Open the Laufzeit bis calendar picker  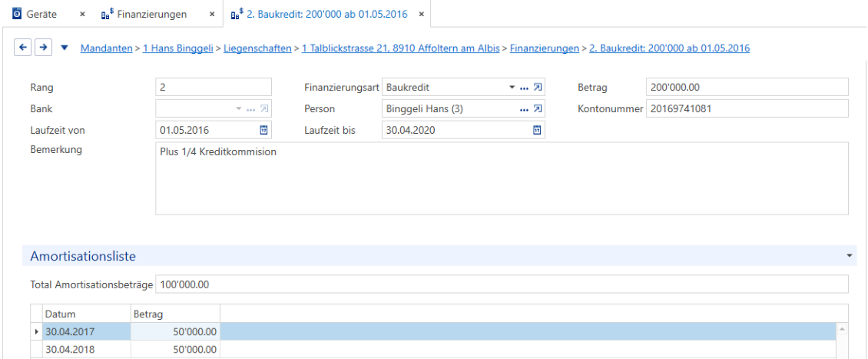coord(537,130)
